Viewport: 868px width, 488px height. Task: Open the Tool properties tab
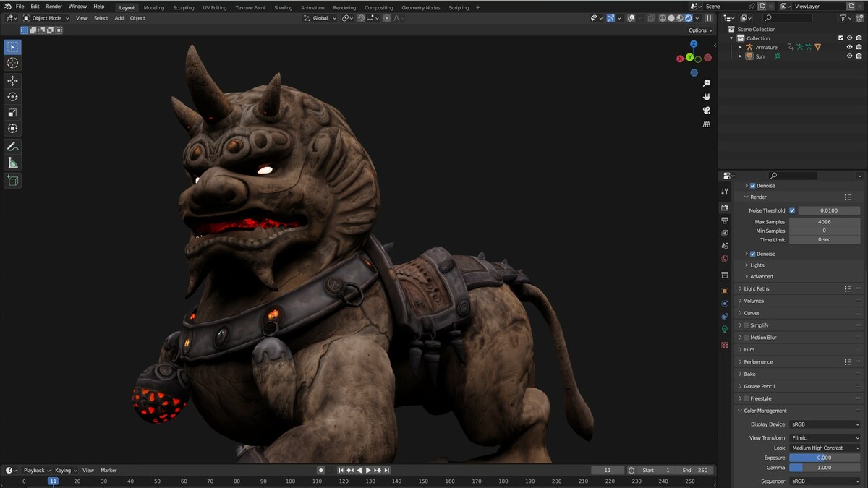[725, 192]
